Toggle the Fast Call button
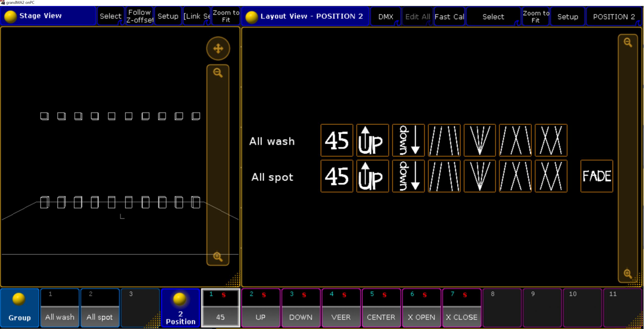The height and width of the screenshot is (329, 644). coord(449,17)
